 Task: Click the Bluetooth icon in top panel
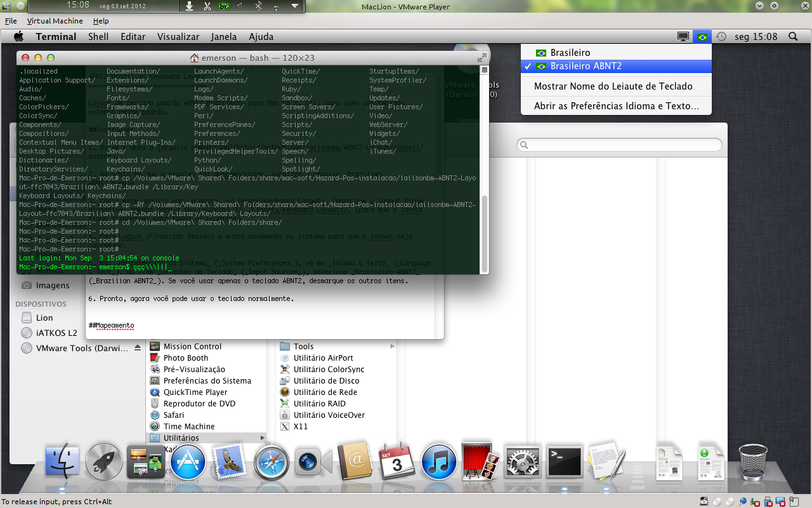tap(258, 6)
